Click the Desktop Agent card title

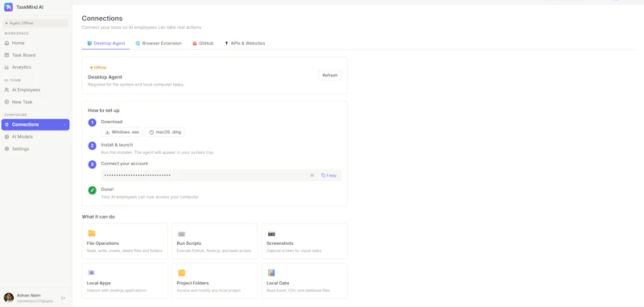coord(105,77)
